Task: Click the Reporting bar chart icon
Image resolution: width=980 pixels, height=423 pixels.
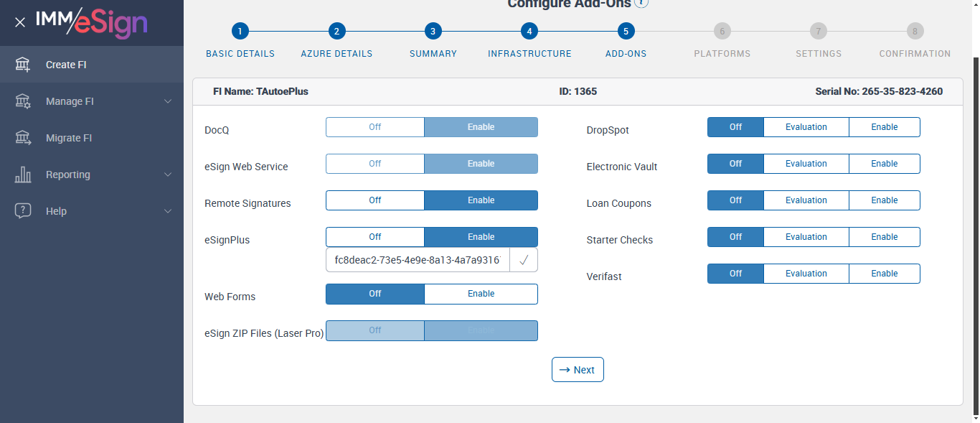Action: point(23,175)
